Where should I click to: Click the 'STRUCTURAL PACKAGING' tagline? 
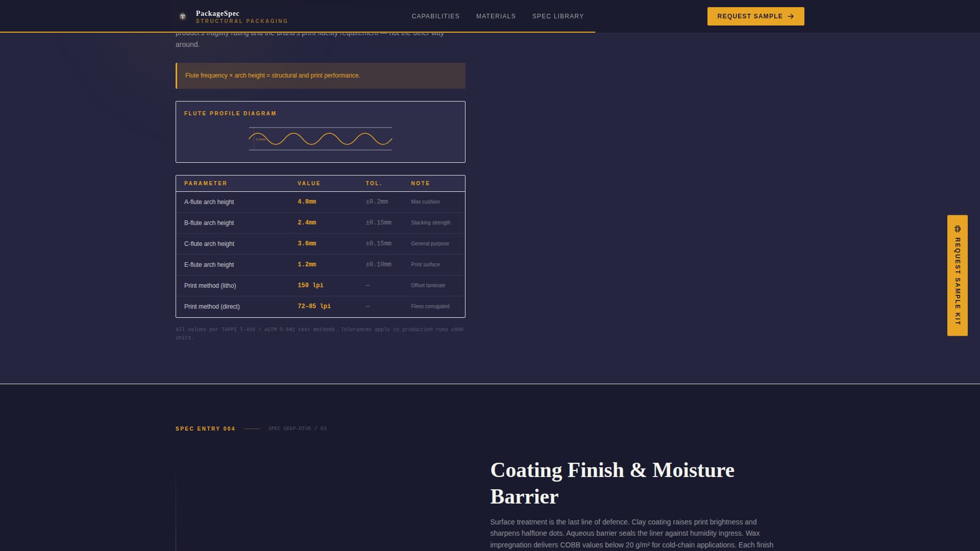pyautogui.click(x=242, y=21)
